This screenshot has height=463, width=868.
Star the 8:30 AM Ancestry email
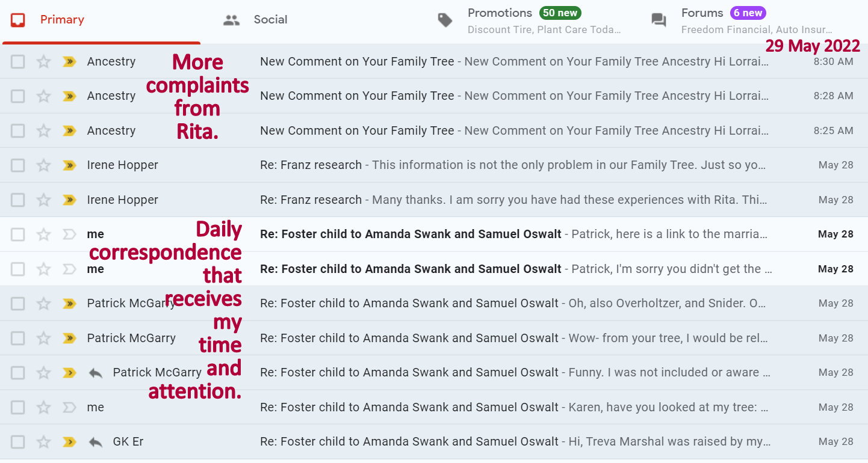43,61
